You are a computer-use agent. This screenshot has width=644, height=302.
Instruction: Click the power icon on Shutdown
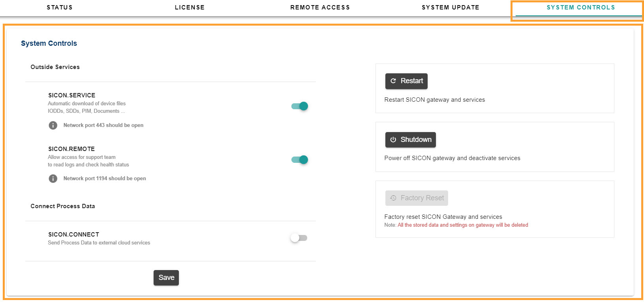tap(393, 140)
